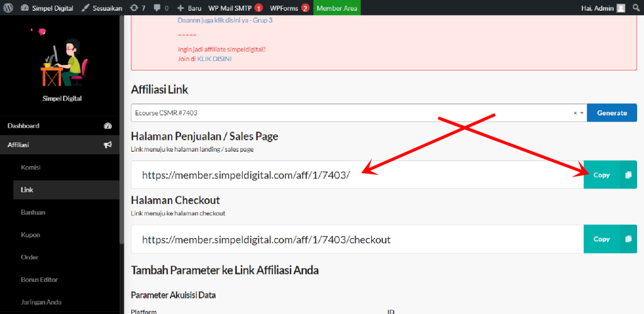
Task: Open Komisi submenu
Action: 30,167
